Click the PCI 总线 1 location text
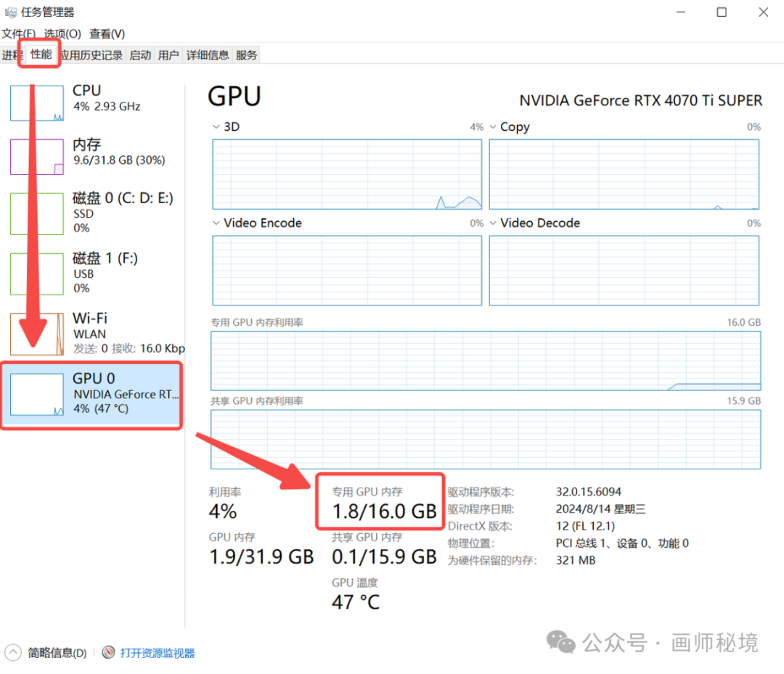Image resolution: width=784 pixels, height=674 pixels. 622,543
